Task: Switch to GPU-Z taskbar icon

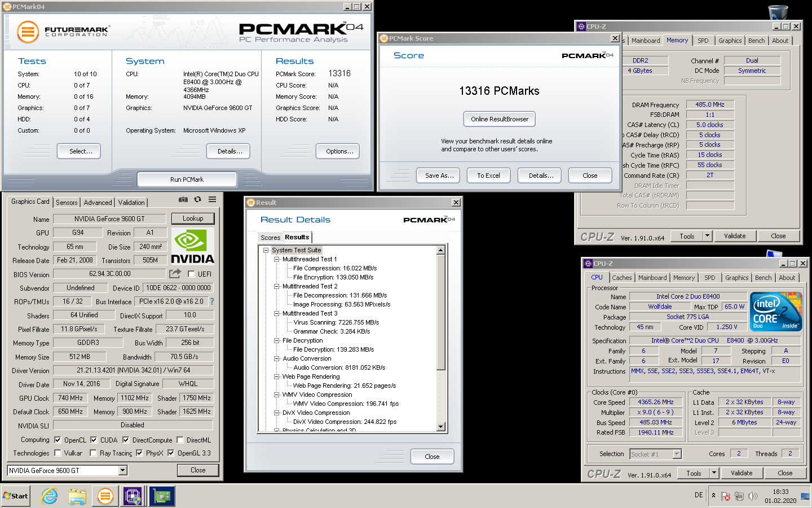Action: point(162,496)
